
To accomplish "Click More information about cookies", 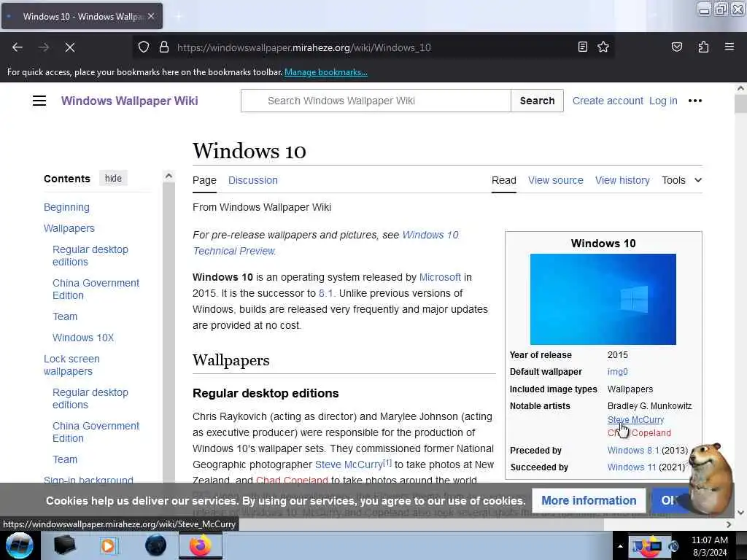I will click(x=589, y=500).
